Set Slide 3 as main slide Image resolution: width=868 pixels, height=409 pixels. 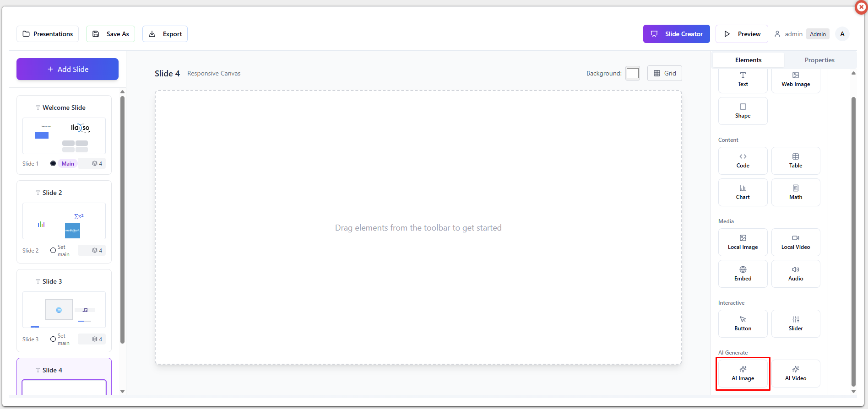click(53, 339)
